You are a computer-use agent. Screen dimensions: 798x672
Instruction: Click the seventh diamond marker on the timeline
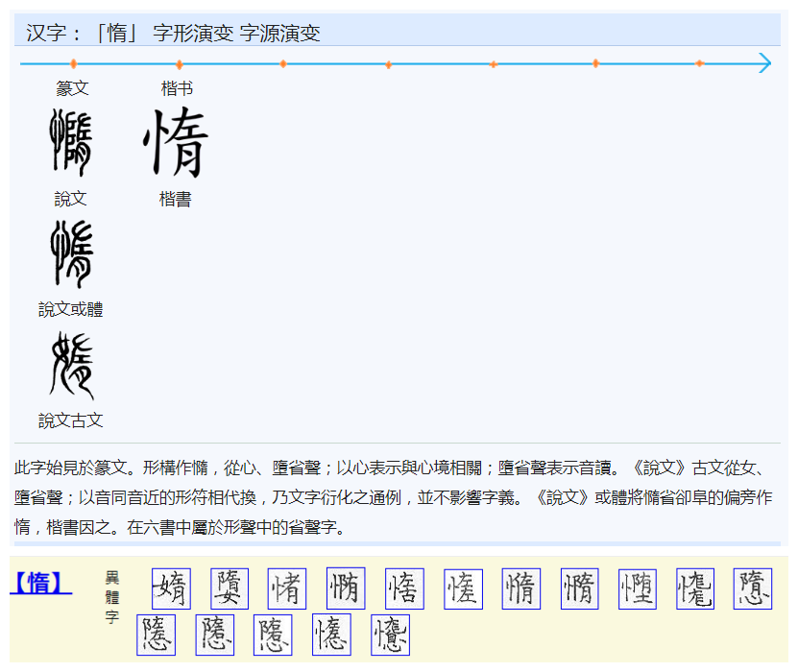(x=700, y=63)
